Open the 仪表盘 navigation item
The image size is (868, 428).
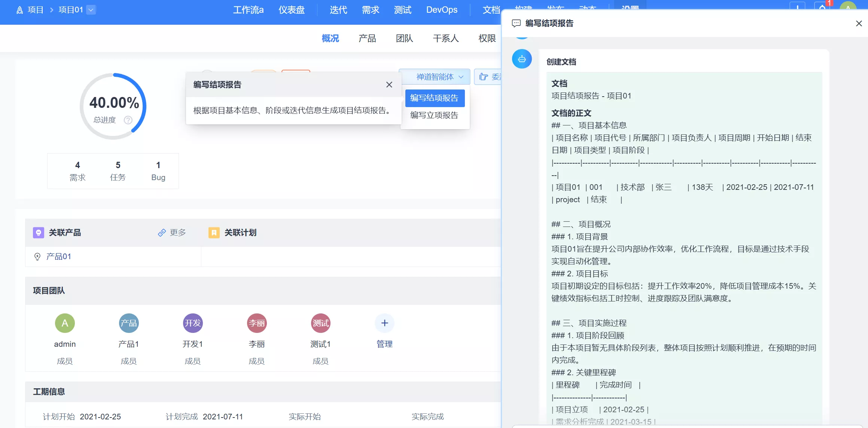coord(291,10)
